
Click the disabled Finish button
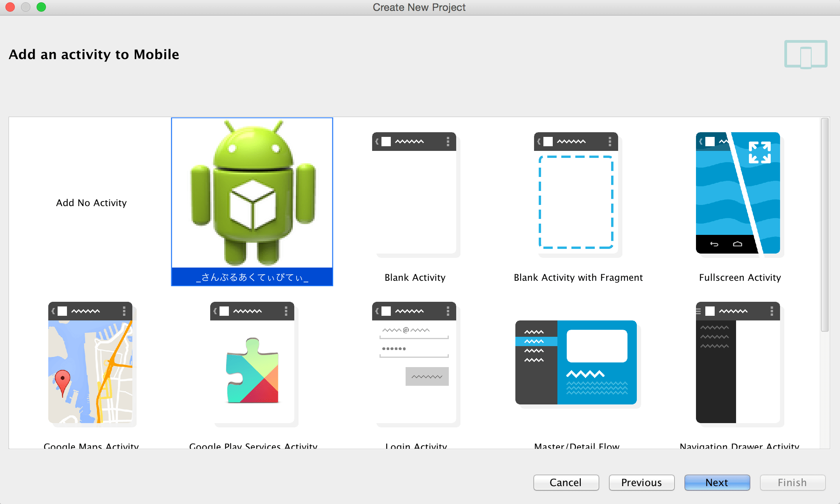pos(793,482)
